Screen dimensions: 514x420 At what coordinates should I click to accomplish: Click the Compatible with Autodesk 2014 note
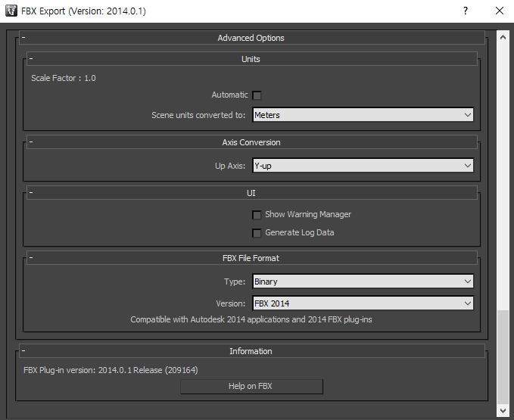point(251,319)
